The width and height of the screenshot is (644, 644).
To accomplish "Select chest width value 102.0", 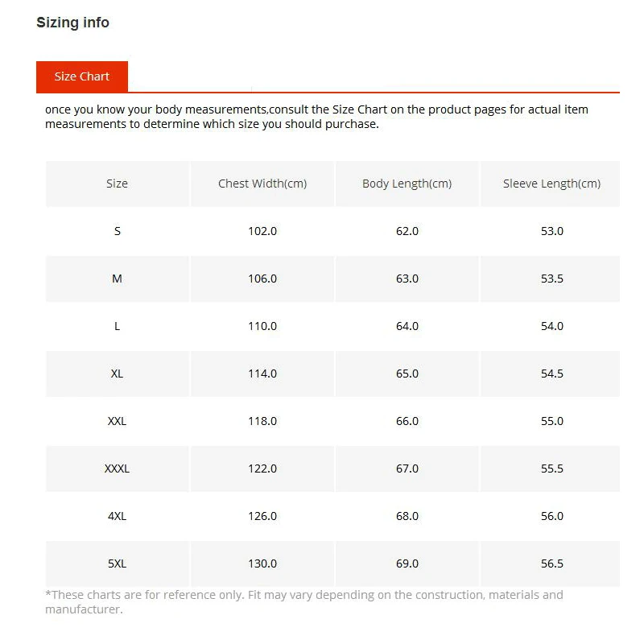I will (x=262, y=231).
